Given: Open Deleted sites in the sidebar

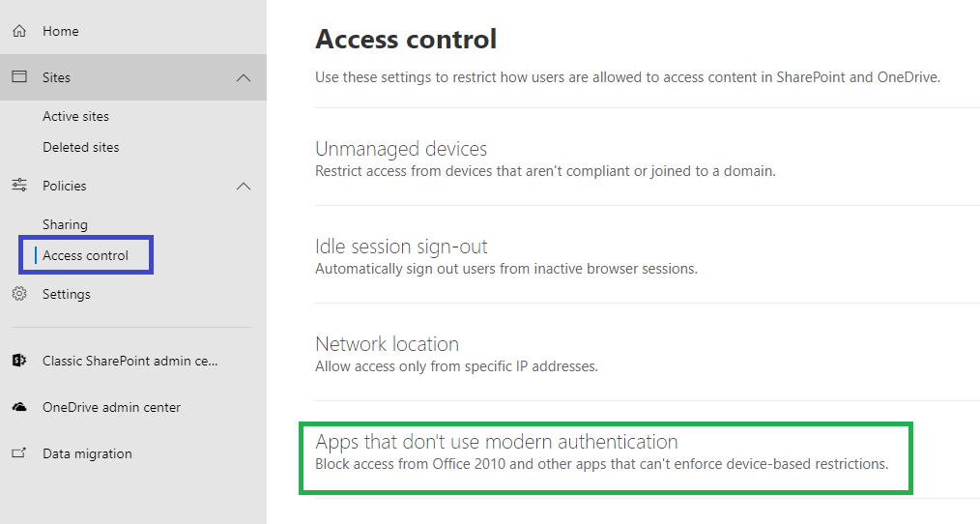Looking at the screenshot, I should [80, 148].
